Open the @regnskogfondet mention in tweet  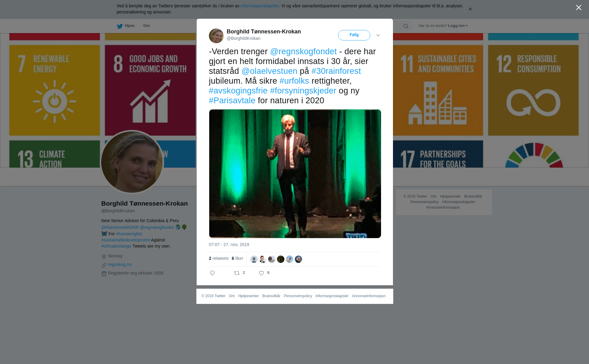(303, 51)
